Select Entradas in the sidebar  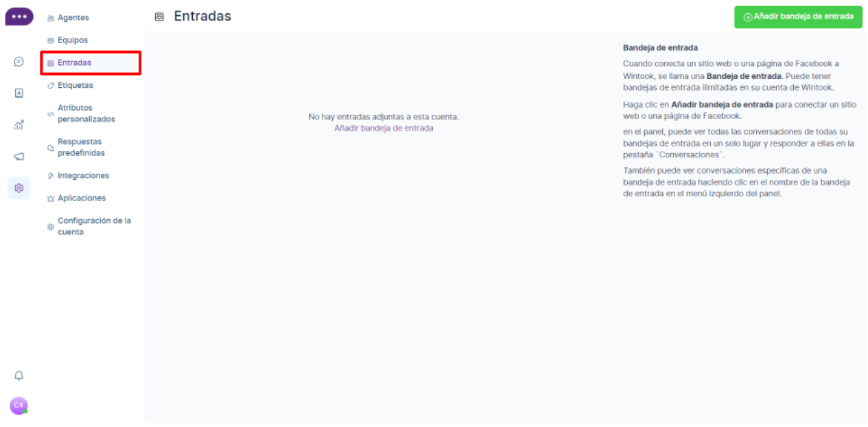74,63
